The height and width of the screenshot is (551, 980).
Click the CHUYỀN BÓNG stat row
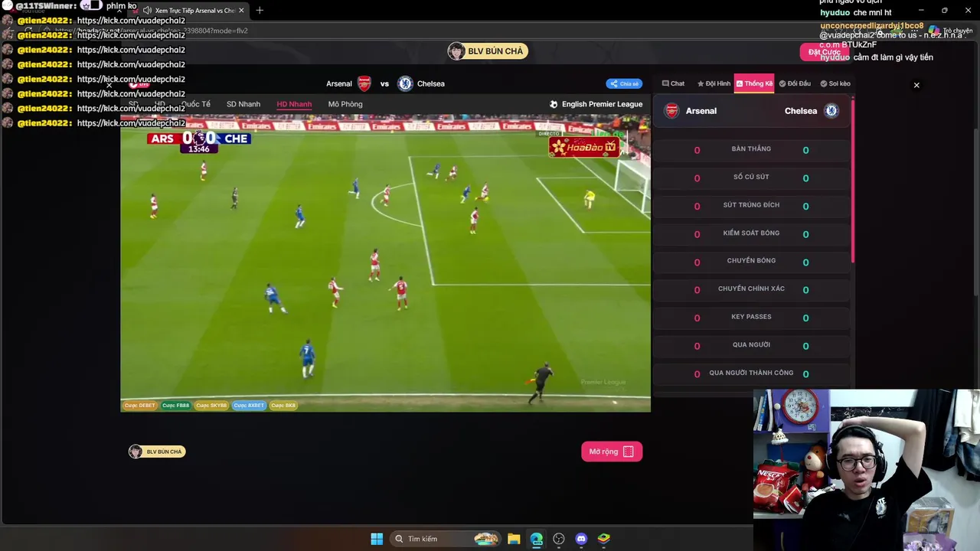(x=751, y=262)
